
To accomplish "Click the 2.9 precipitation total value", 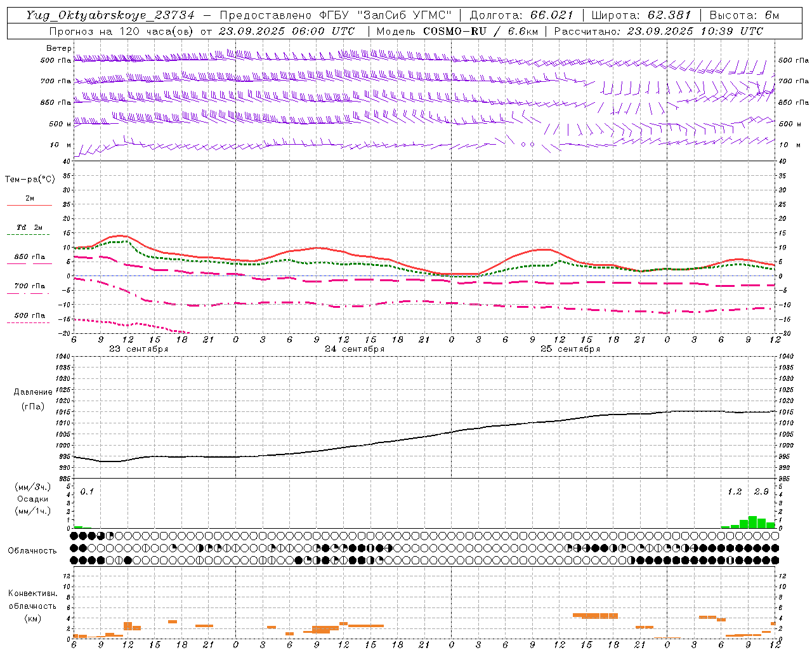I will coord(761,492).
